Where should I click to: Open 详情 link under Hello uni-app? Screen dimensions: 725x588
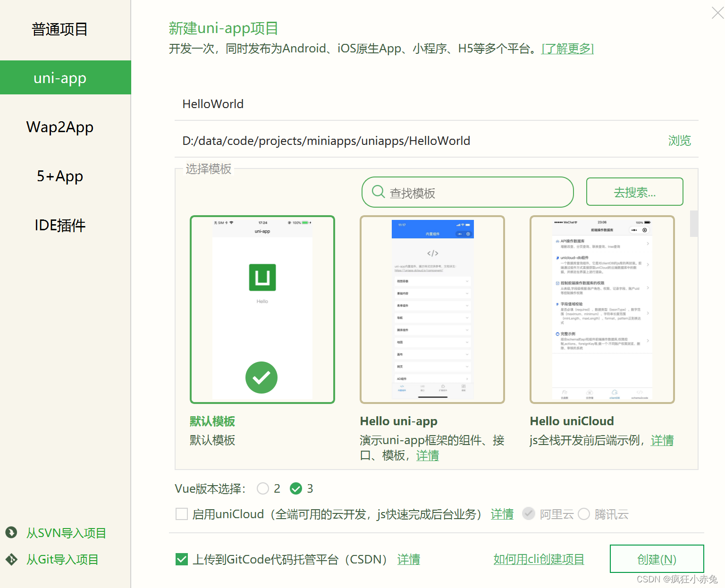coord(428,455)
